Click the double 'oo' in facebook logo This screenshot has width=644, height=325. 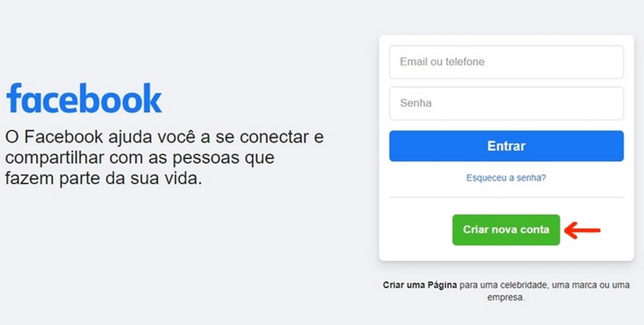(x=118, y=100)
